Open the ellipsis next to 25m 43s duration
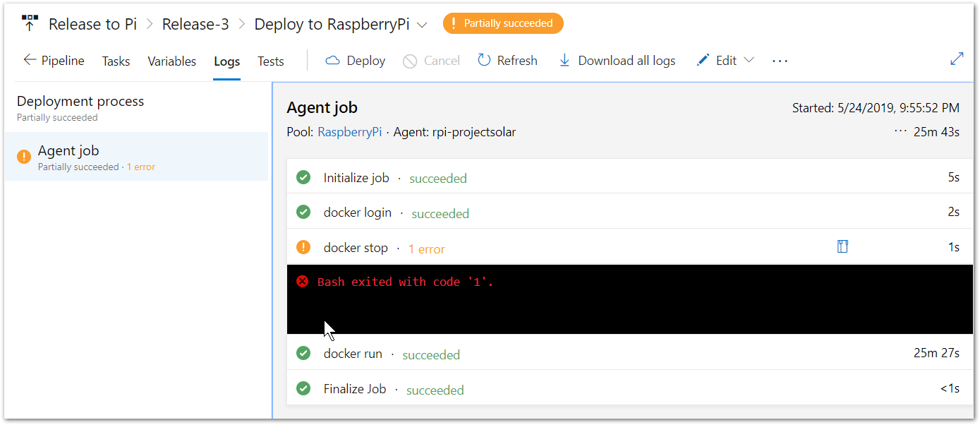The width and height of the screenshot is (980, 425). point(900,131)
